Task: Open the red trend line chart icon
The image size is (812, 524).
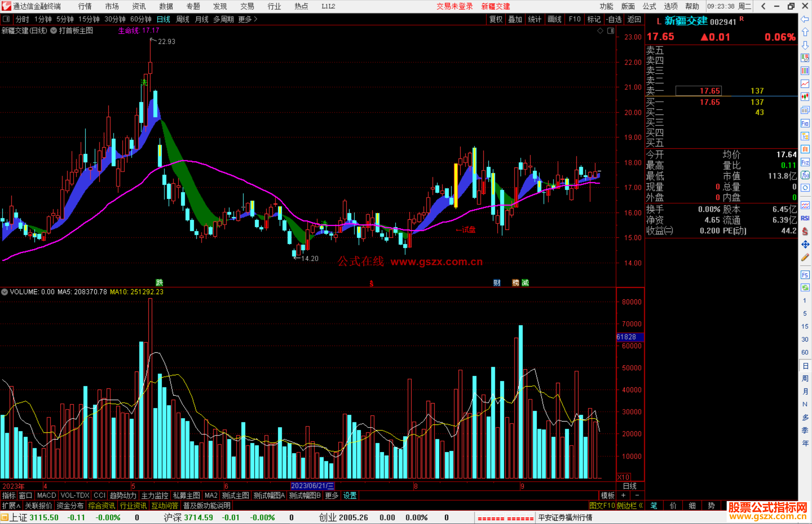Action: coord(805,83)
